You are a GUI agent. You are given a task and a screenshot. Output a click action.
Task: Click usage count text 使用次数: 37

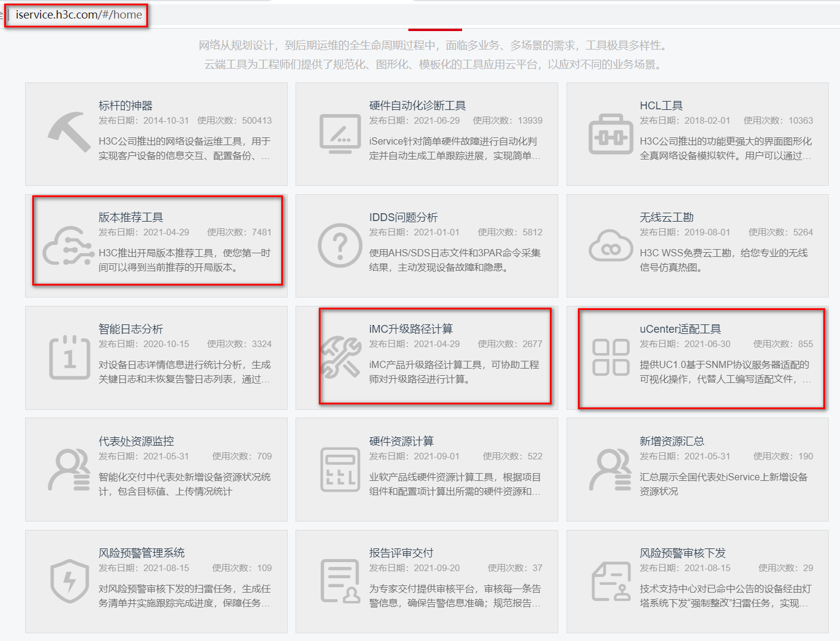click(515, 568)
